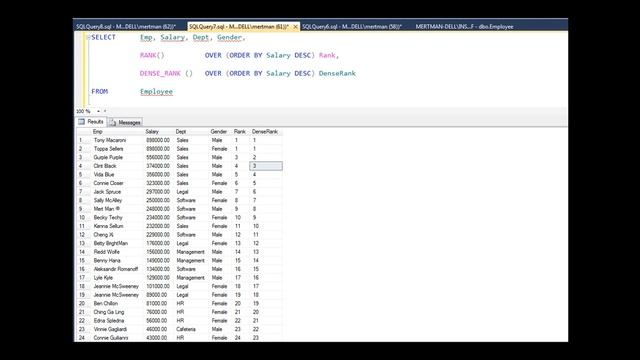Select the Ching Ga Ling cell

(118, 312)
